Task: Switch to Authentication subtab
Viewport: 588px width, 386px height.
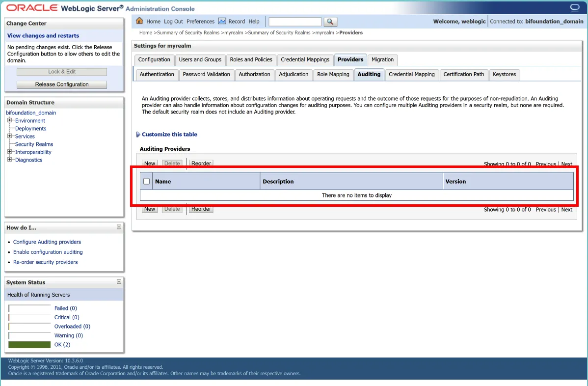Action: tap(157, 75)
